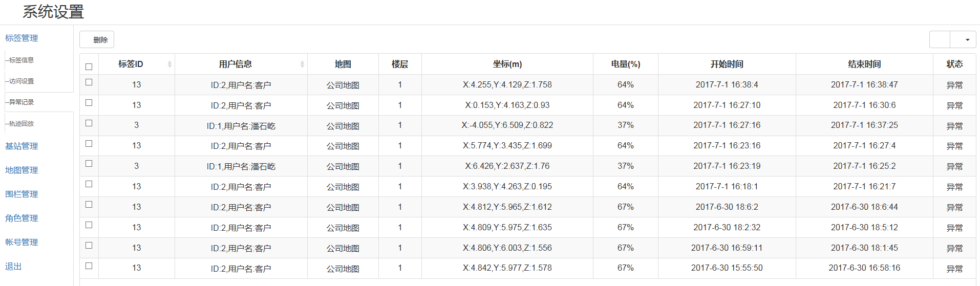Click the blank toolbar button beside the caret
The image size is (980, 286).
click(x=940, y=39)
